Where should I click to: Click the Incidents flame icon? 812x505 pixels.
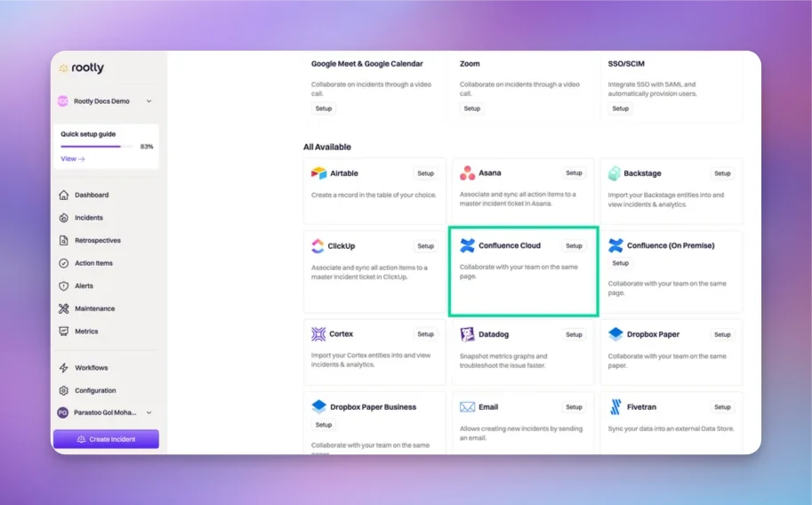coord(64,218)
